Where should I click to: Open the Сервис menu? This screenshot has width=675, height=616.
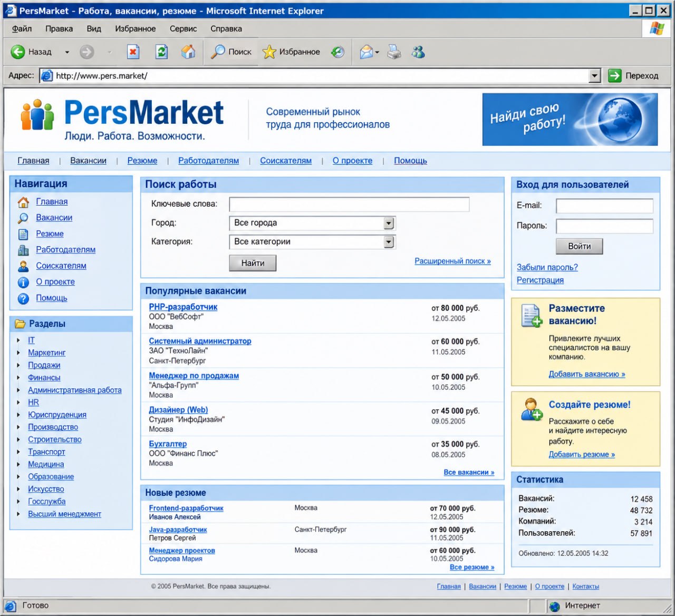click(x=183, y=28)
